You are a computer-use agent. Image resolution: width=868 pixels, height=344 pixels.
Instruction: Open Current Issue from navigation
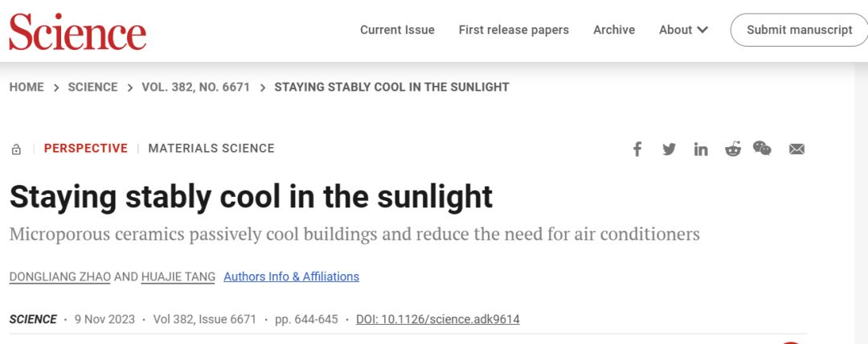pos(397,30)
